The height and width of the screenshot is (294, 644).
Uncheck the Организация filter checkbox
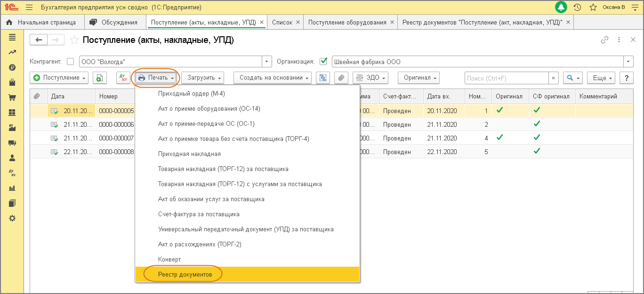pos(323,61)
